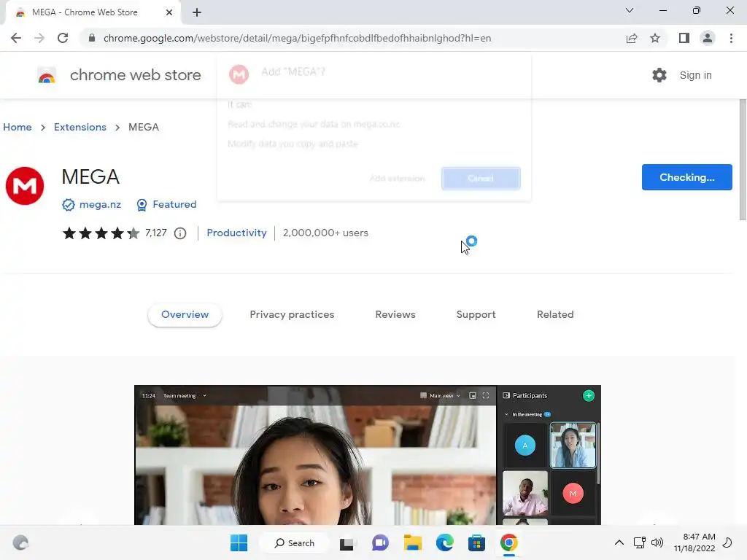Switch to Privacy practices tab
The height and width of the screenshot is (560, 747).
tap(292, 315)
